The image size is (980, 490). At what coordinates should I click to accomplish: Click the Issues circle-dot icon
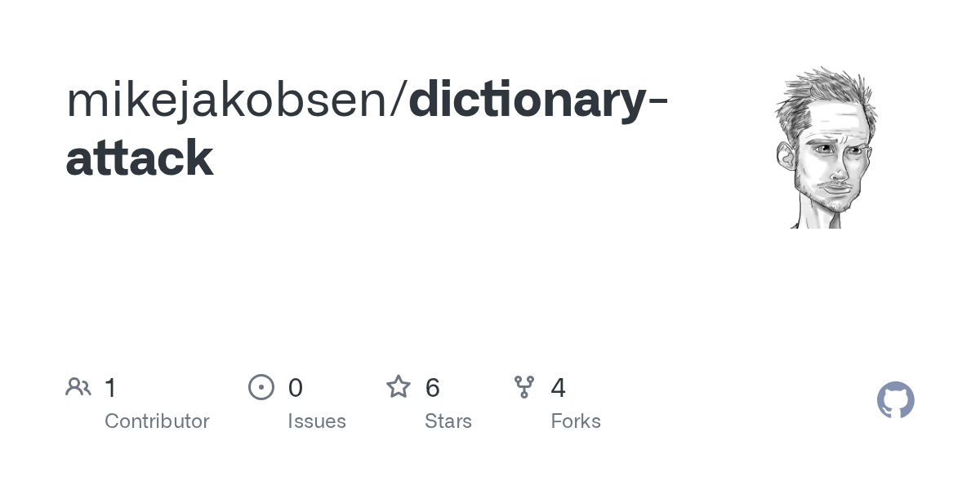[x=261, y=387]
